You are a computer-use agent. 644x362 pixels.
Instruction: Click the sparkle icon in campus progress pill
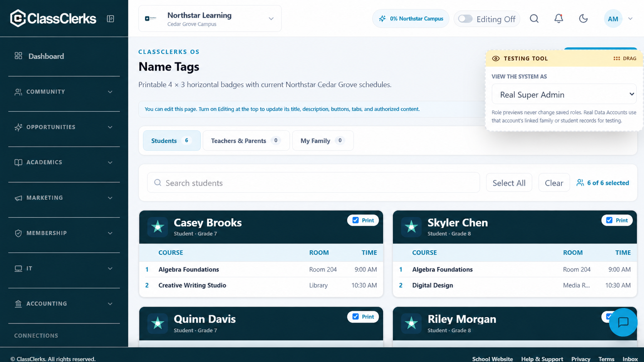pyautogui.click(x=382, y=18)
